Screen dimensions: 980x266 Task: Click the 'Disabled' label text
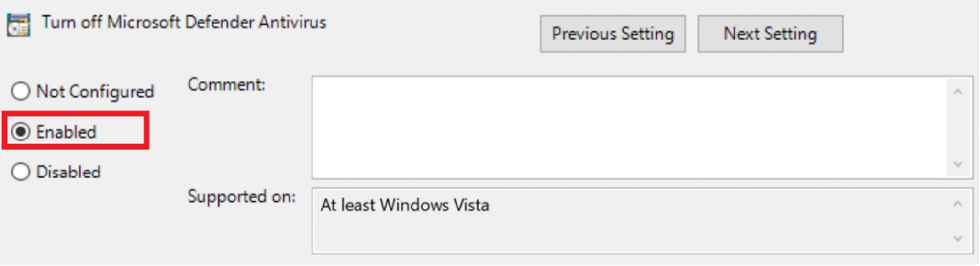coord(68,172)
